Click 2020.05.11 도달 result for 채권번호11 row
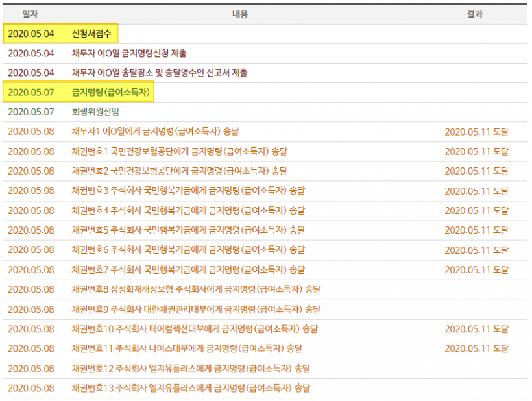This screenshot has width=532, height=401. click(476, 348)
